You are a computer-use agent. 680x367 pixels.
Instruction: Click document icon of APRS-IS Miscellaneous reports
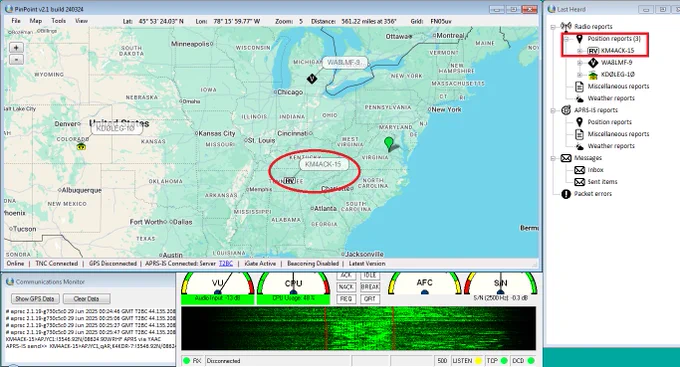click(579, 134)
